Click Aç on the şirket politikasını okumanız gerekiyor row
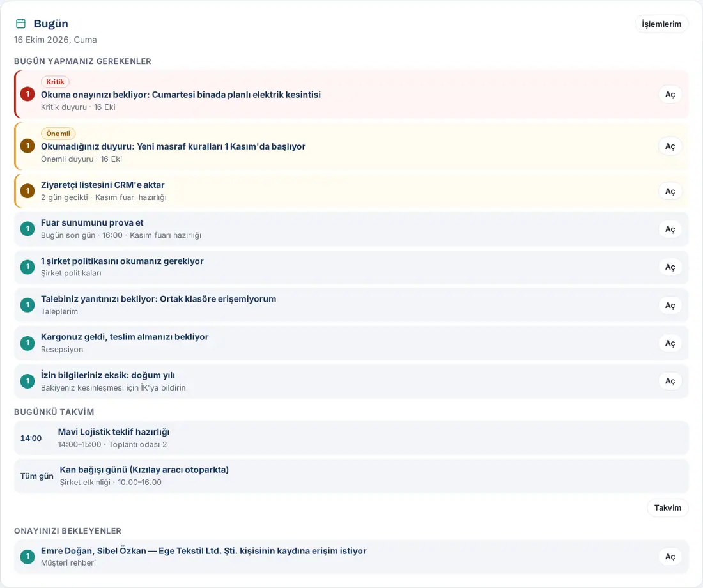This screenshot has height=588, width=703. tap(670, 267)
